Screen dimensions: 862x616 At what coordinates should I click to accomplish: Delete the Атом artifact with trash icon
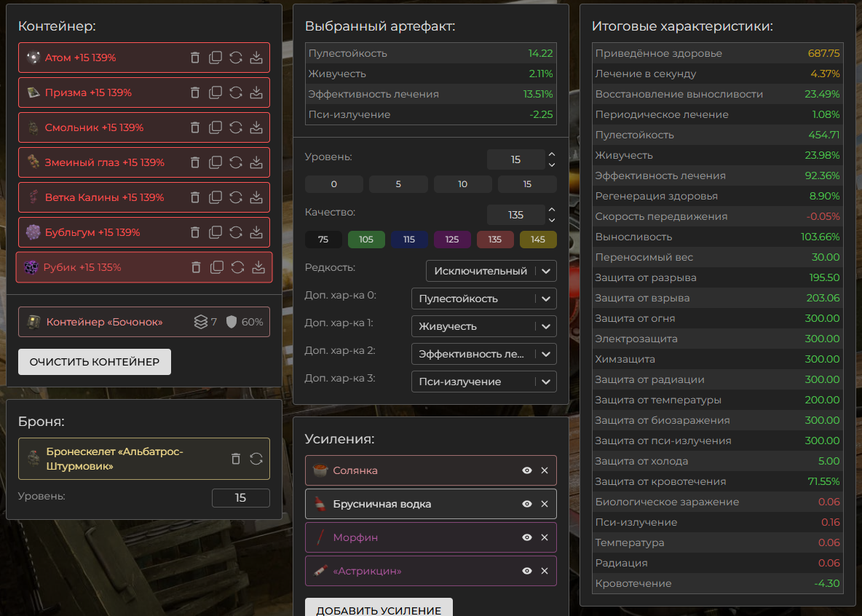tap(194, 58)
